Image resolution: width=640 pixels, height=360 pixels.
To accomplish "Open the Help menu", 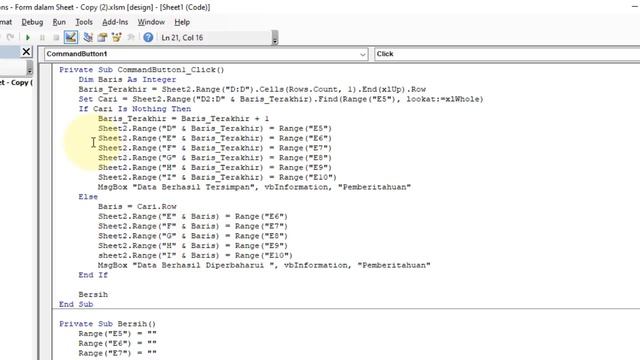I will click(182, 22).
